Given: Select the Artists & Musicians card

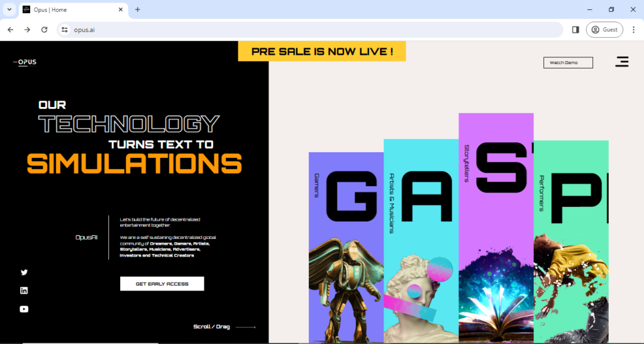Looking at the screenshot, I should [421, 252].
